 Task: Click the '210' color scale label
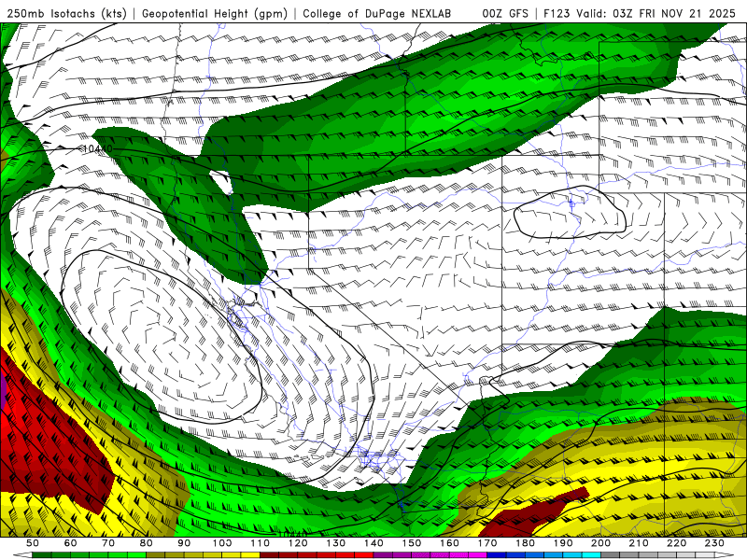[x=639, y=543]
